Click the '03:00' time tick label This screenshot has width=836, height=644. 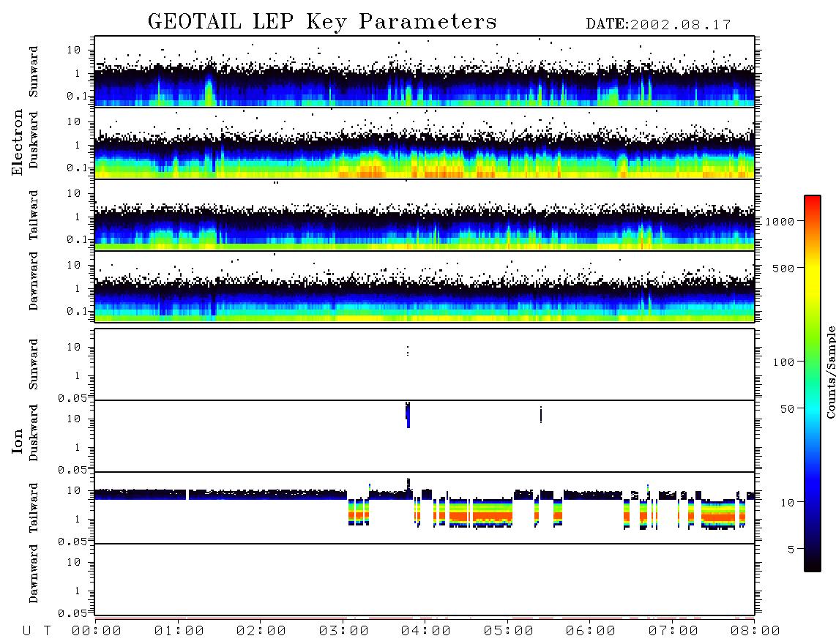click(344, 632)
